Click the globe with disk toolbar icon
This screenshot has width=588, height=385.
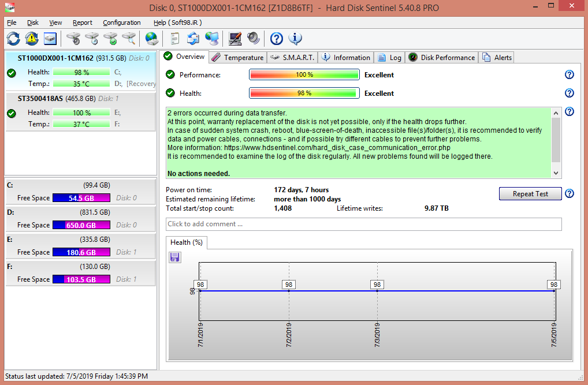pyautogui.click(x=151, y=39)
